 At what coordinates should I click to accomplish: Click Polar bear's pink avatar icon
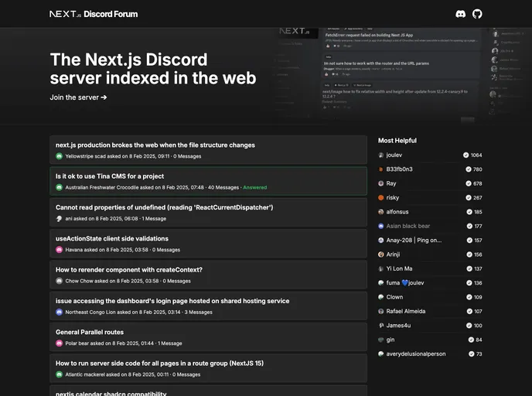pos(59,343)
